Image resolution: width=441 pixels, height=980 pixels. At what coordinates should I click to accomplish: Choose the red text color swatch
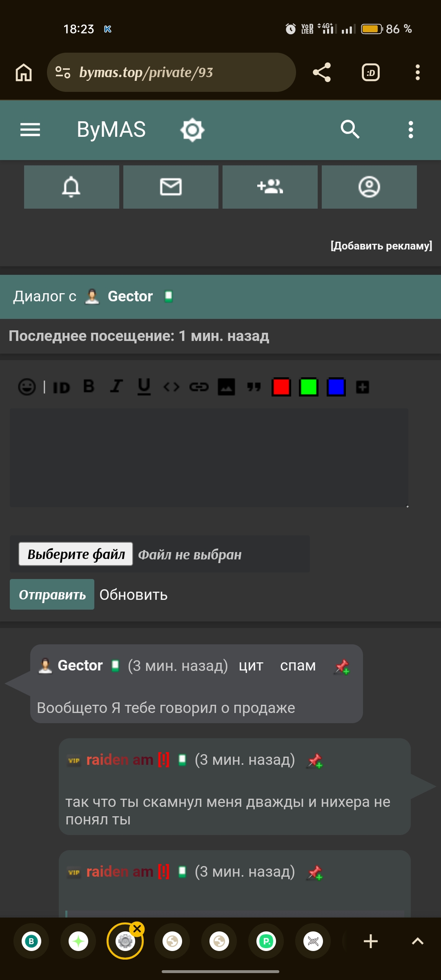pos(281,387)
